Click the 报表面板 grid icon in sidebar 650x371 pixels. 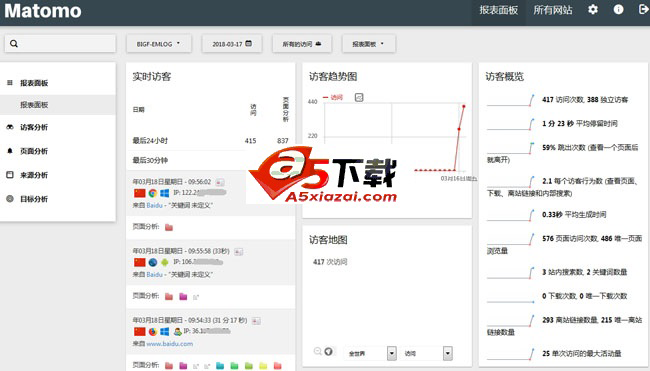coord(10,82)
